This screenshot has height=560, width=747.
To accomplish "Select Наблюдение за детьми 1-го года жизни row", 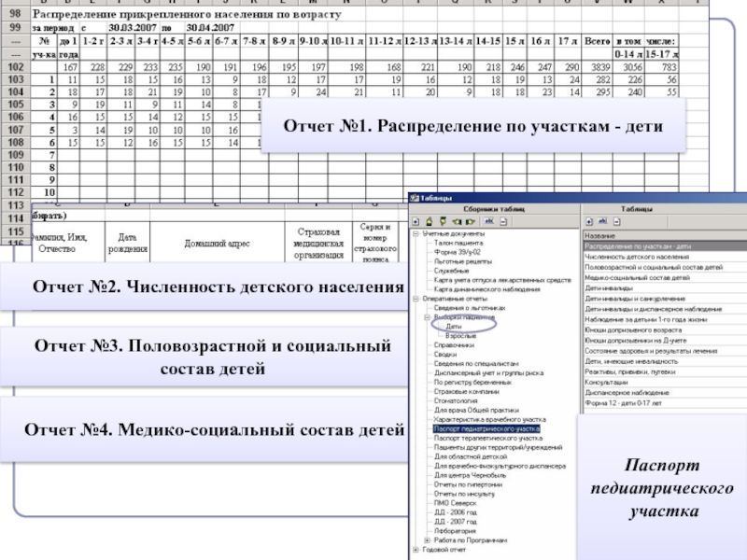I will point(665,319).
